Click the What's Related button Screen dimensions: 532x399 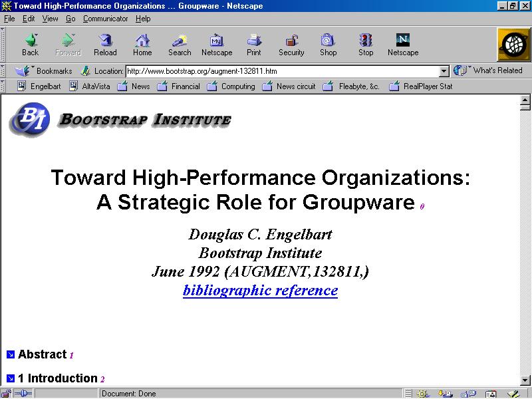pyautogui.click(x=488, y=70)
